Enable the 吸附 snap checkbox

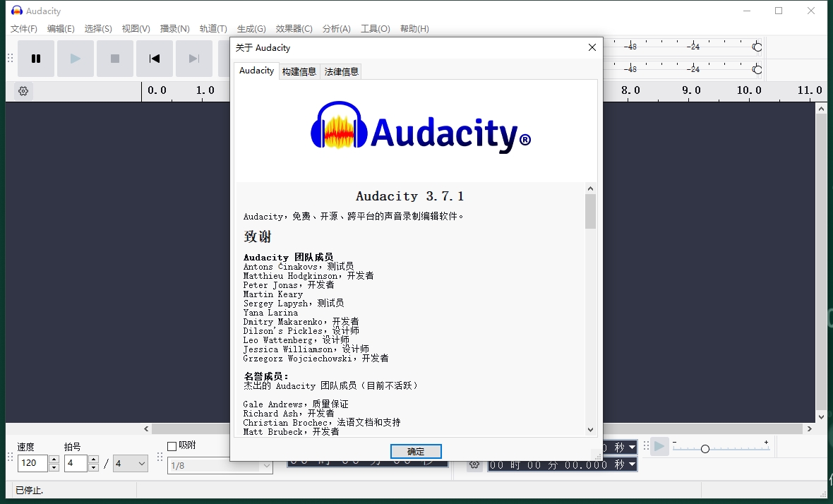click(172, 446)
